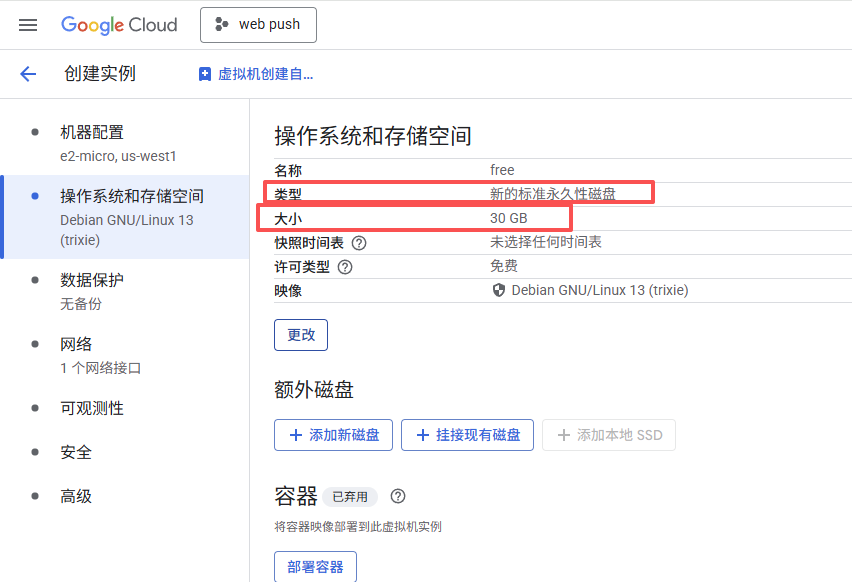Select the 机器配置 section

[x=92, y=132]
